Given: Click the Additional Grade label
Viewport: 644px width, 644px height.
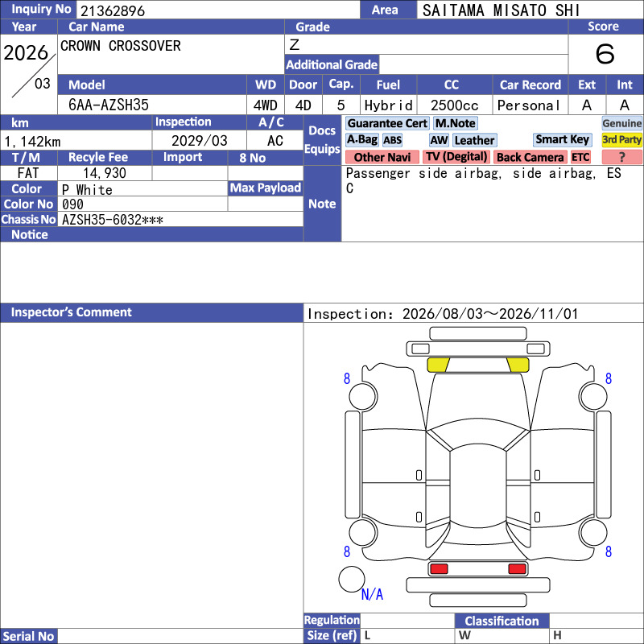Looking at the screenshot, I should point(332,64).
